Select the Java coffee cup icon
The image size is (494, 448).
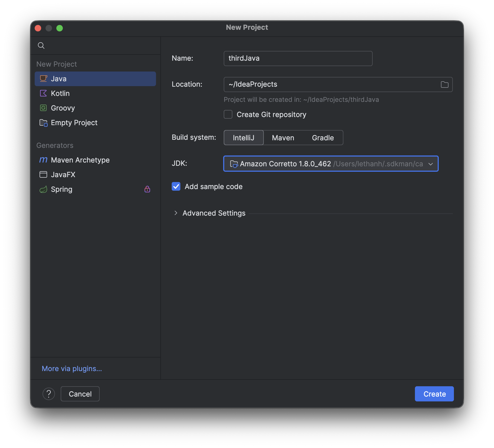(43, 79)
